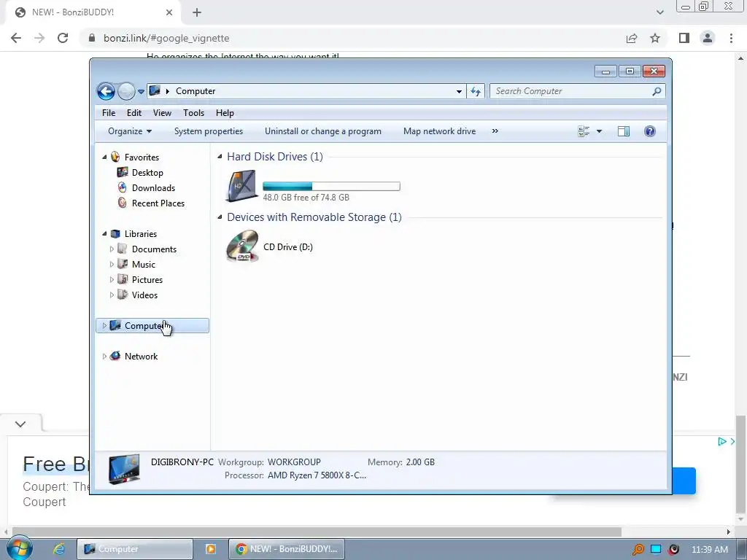
Task: Select the hard disk drive icon
Action: 241,186
